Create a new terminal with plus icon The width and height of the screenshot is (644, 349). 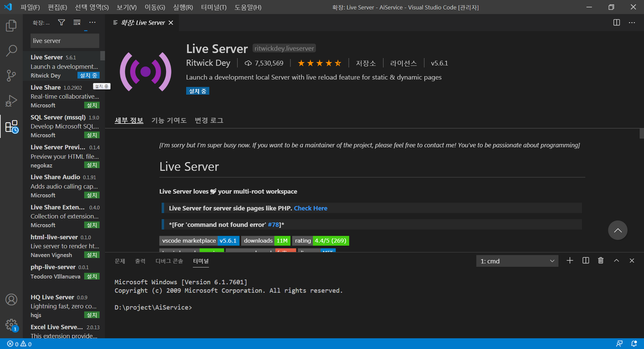tap(570, 260)
